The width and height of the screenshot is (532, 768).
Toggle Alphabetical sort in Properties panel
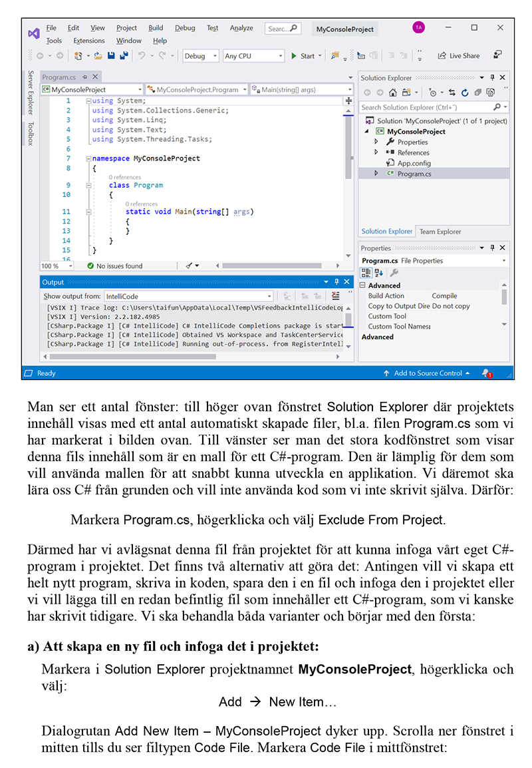coord(379,274)
